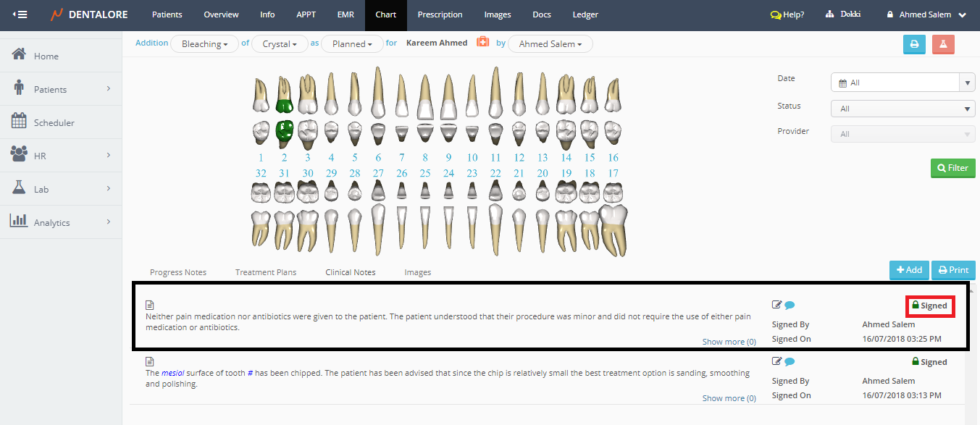Open Help from the top bar

coord(787,14)
